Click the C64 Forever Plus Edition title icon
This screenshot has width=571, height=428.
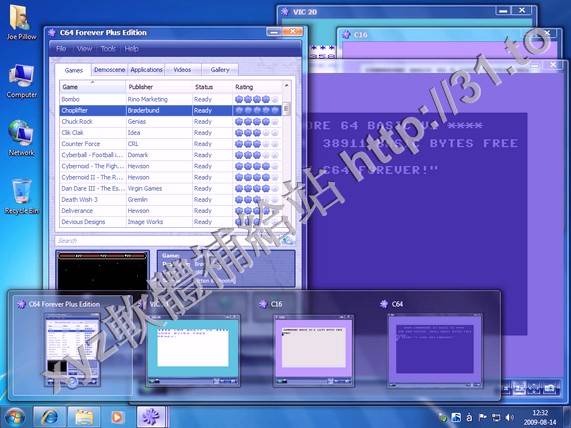(x=52, y=32)
